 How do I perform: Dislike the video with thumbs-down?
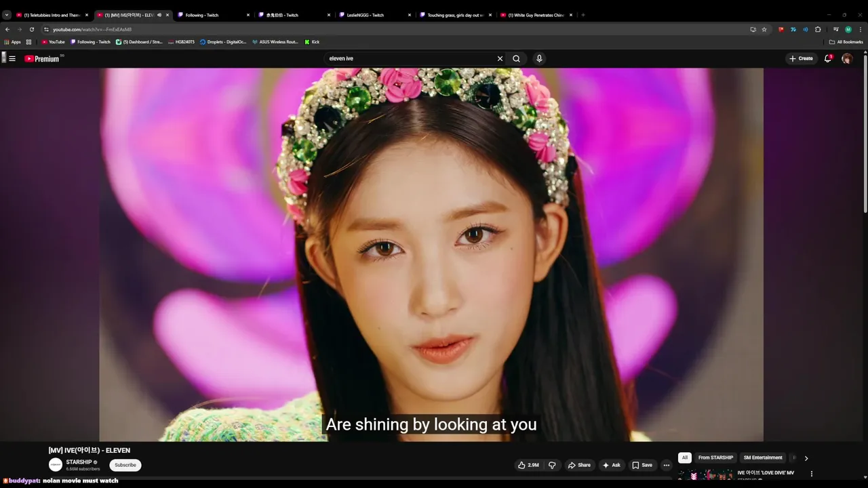point(552,465)
